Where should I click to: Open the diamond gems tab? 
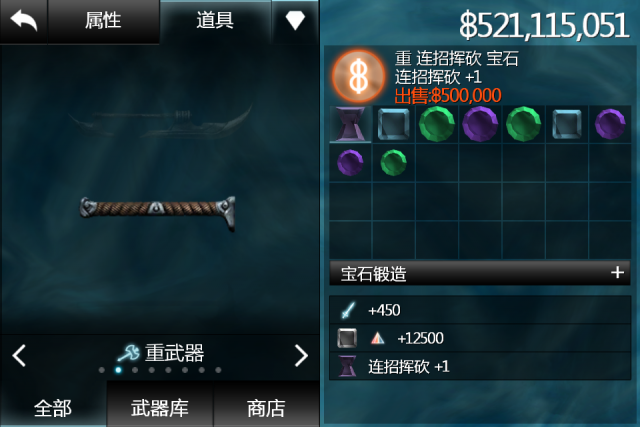[295, 20]
